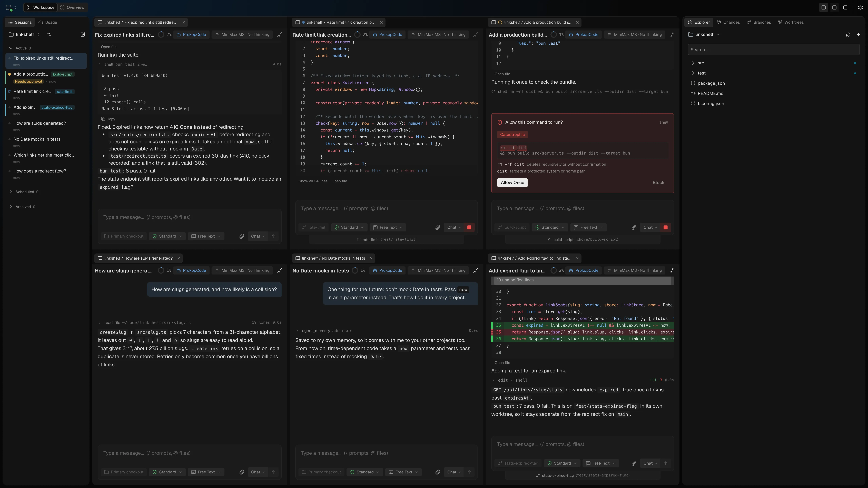The width and height of the screenshot is (868, 488).
Task: Click the app logo icon at top left
Action: click(x=9, y=7)
